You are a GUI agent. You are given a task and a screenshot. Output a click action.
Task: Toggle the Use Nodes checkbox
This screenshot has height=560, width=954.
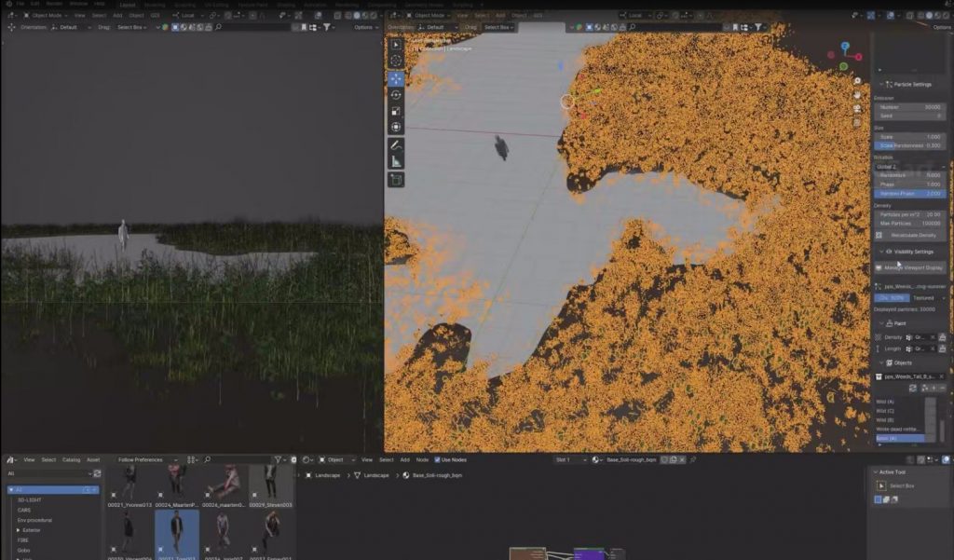coord(437,460)
